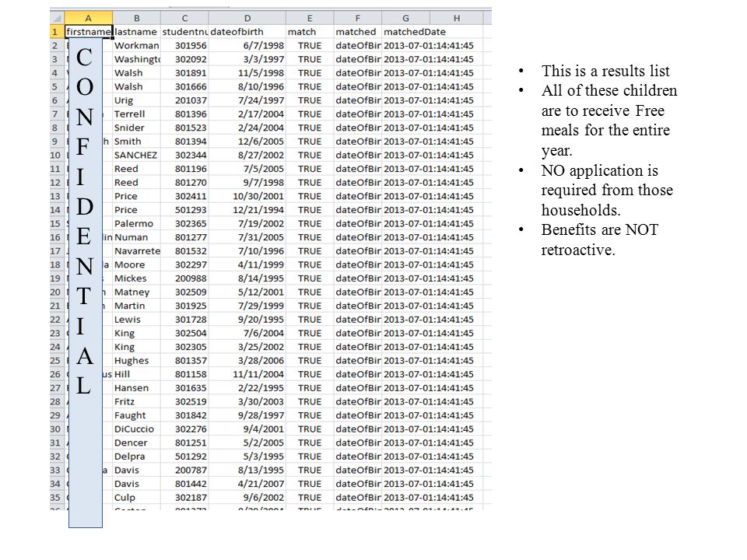Screen dimensions: 747x560
Task: Click the 'dateofbirth' header cell
Action: pos(247,32)
